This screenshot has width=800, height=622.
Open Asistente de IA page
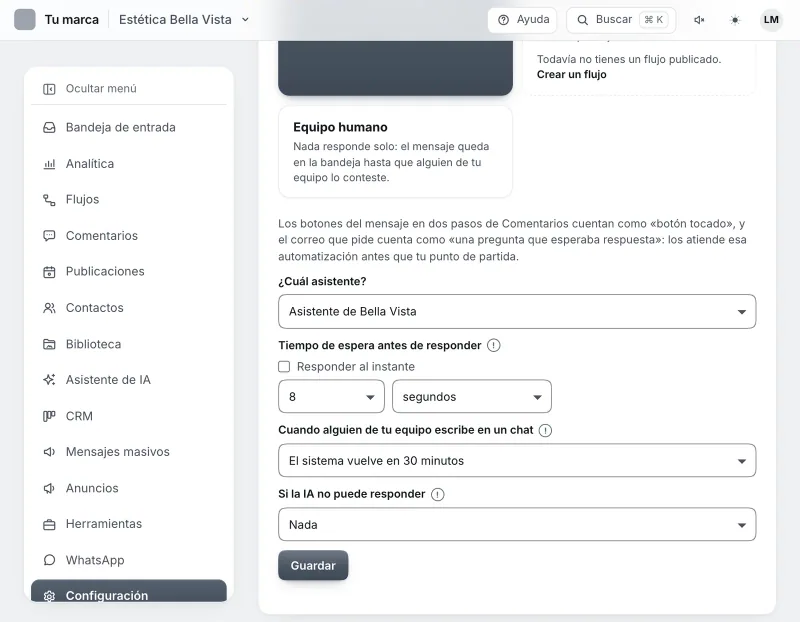129,380
